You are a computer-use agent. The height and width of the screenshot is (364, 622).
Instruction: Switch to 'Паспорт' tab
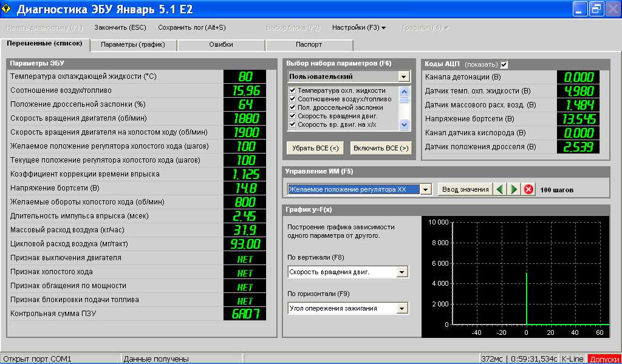(309, 45)
